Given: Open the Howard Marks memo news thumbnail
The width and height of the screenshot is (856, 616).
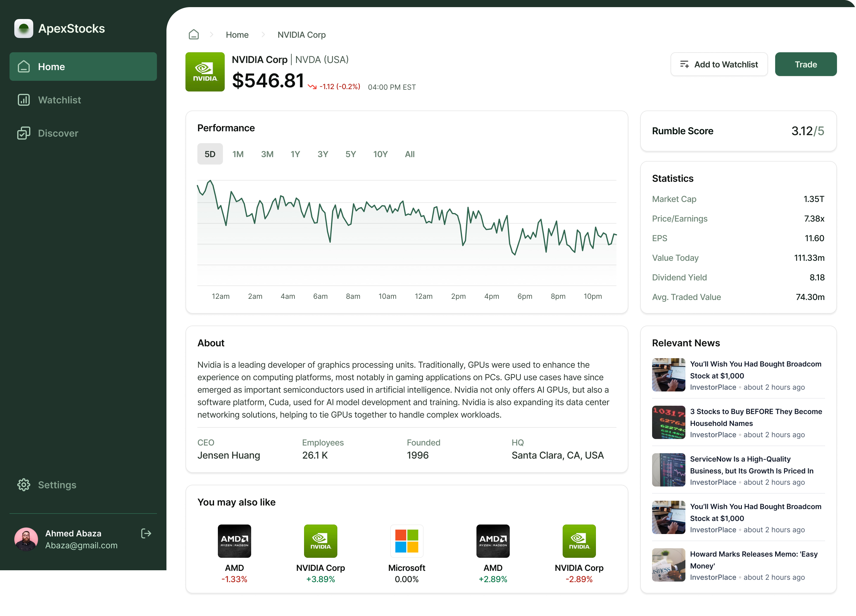Looking at the screenshot, I should (668, 565).
